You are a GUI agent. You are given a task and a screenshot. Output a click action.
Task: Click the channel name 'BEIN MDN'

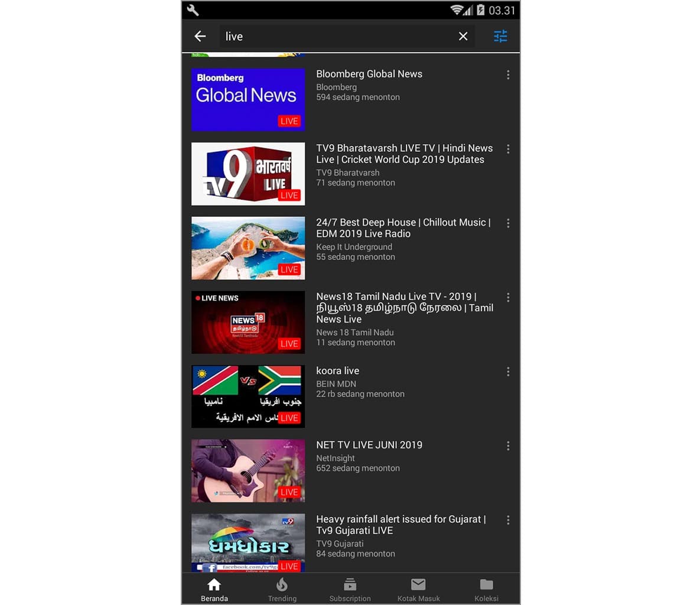[x=336, y=384]
